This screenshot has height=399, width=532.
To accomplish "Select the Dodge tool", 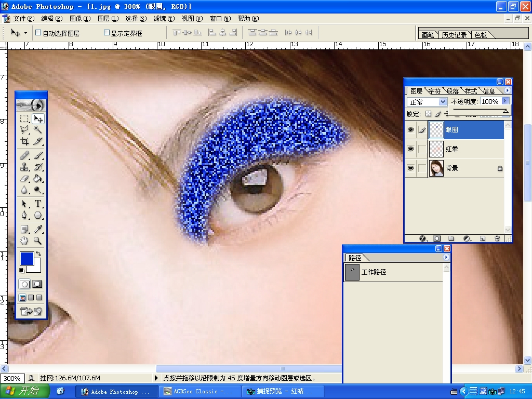I will pos(37,190).
